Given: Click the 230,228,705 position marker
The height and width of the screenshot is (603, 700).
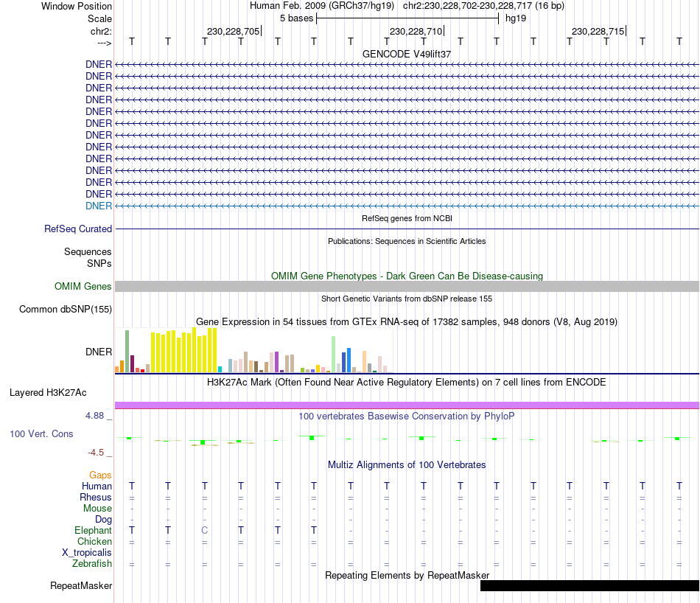Looking at the screenshot, I should [234, 31].
